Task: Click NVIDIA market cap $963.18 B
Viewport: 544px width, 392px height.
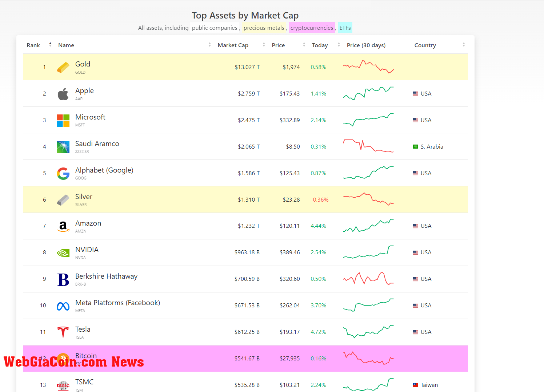Action: coord(247,252)
